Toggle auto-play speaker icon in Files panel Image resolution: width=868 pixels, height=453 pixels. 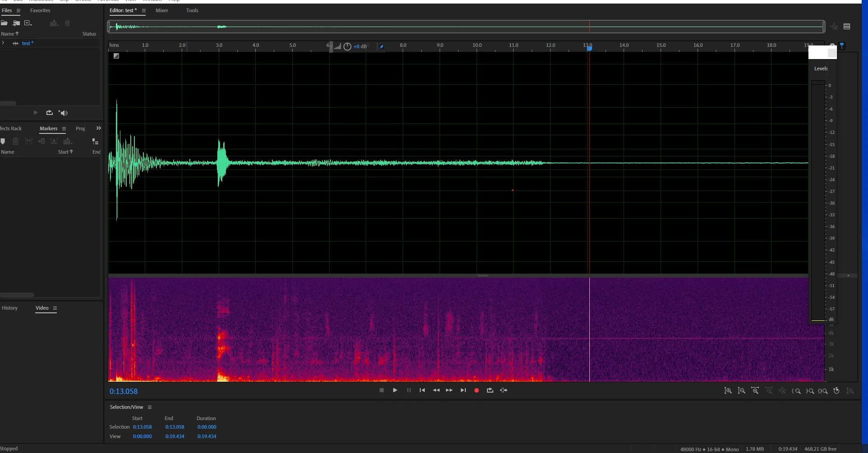64,113
